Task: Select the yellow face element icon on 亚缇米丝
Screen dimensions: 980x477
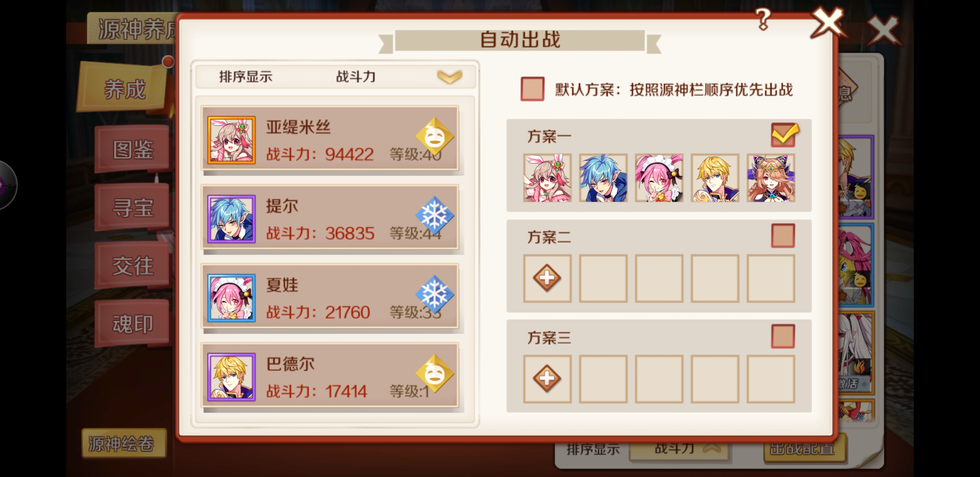Action: point(434,137)
